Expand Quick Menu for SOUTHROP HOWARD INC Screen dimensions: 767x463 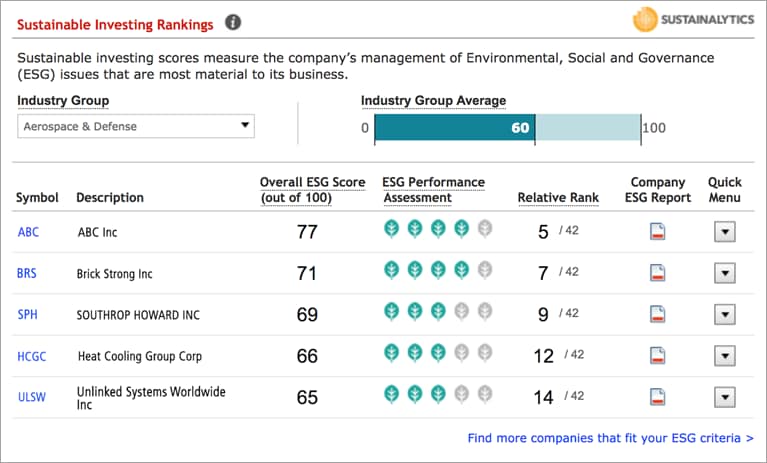pyautogui.click(x=725, y=314)
